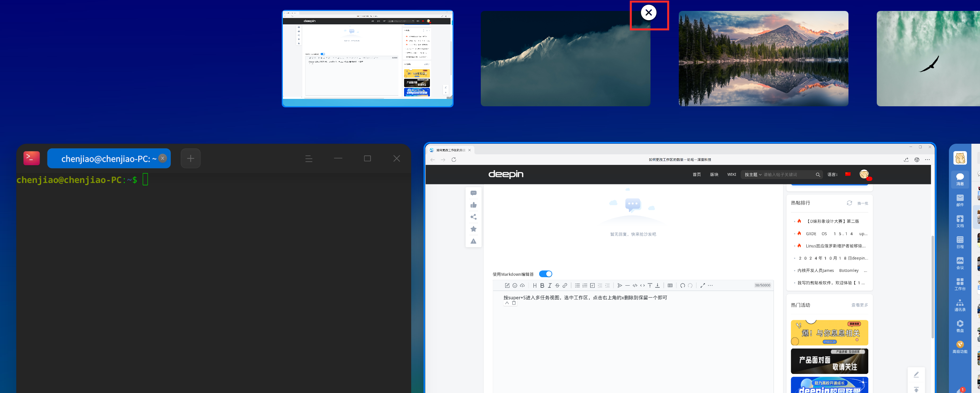Screen dimensions: 980x393
Task: Click the italic formatting icon in editor
Action: click(x=550, y=285)
